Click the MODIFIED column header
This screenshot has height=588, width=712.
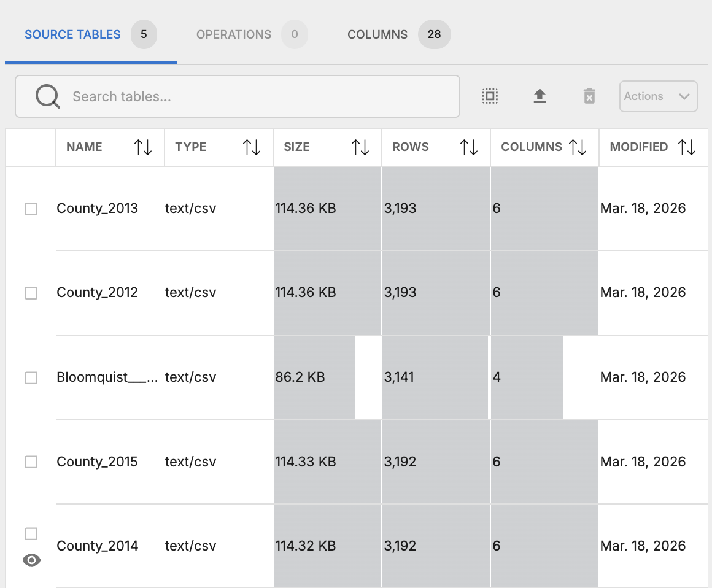[x=653, y=147]
